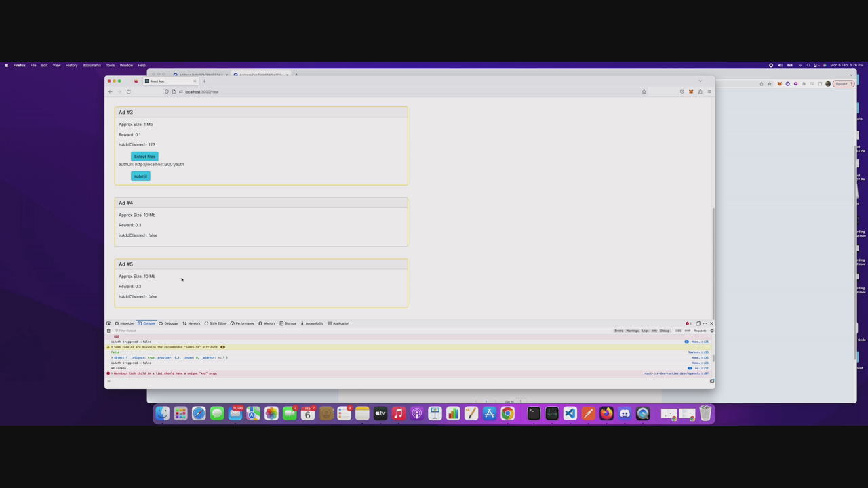The width and height of the screenshot is (868, 488).
Task: Switch to the Inspector devtools tab
Action: pos(125,323)
